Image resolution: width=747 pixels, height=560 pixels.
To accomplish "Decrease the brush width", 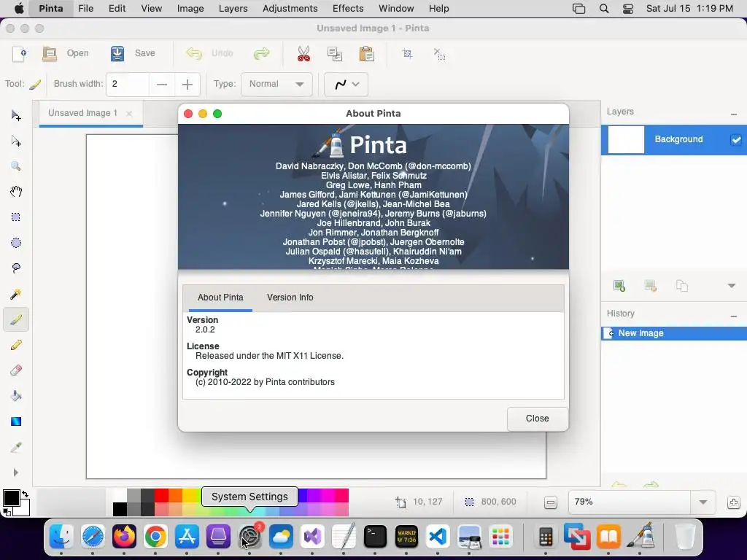I will pos(162,85).
